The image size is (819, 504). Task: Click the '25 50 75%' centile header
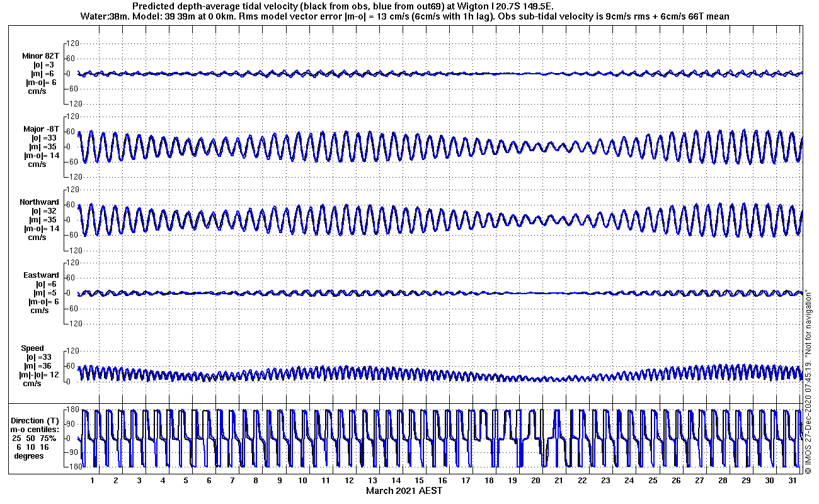[34, 438]
